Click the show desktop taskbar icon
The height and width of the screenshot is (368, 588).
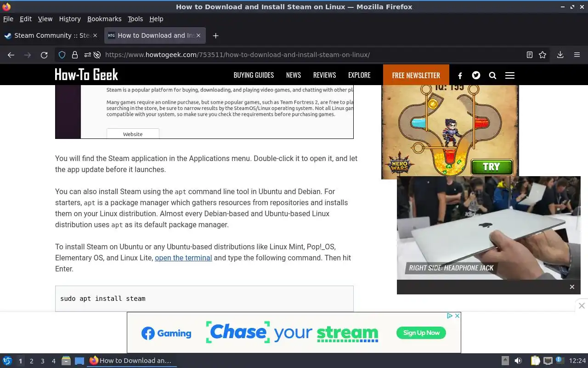coord(79,361)
